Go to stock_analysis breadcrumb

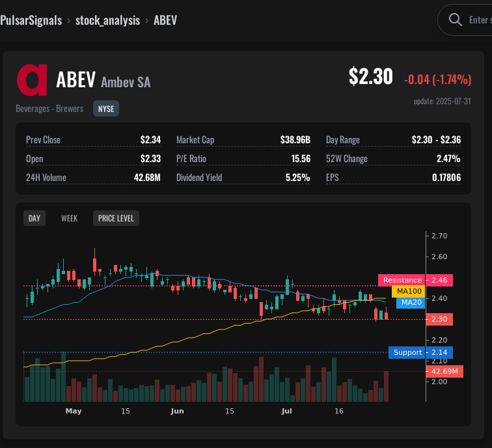point(107,20)
